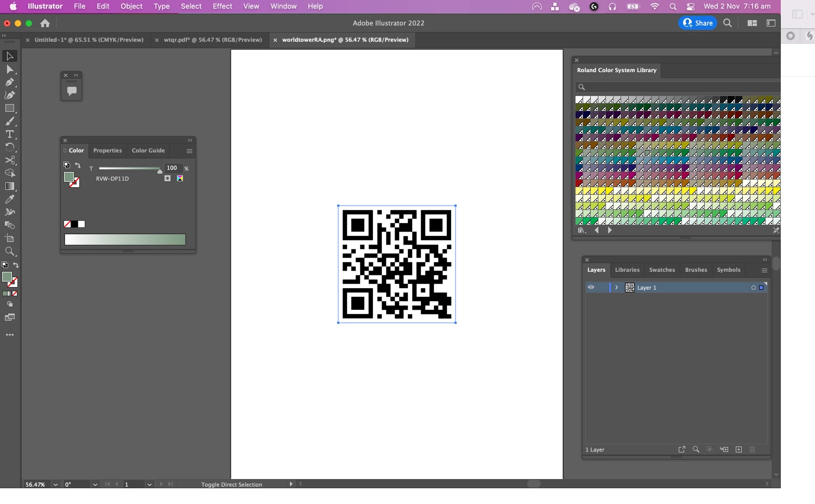
Task: Load previous swatch library arrow
Action: [x=597, y=231]
